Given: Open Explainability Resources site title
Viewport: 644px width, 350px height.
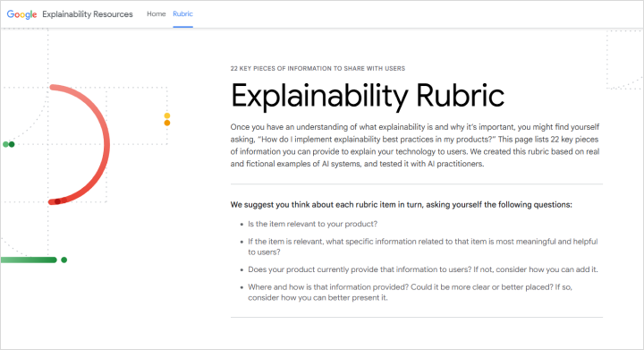Looking at the screenshot, I should pos(88,14).
